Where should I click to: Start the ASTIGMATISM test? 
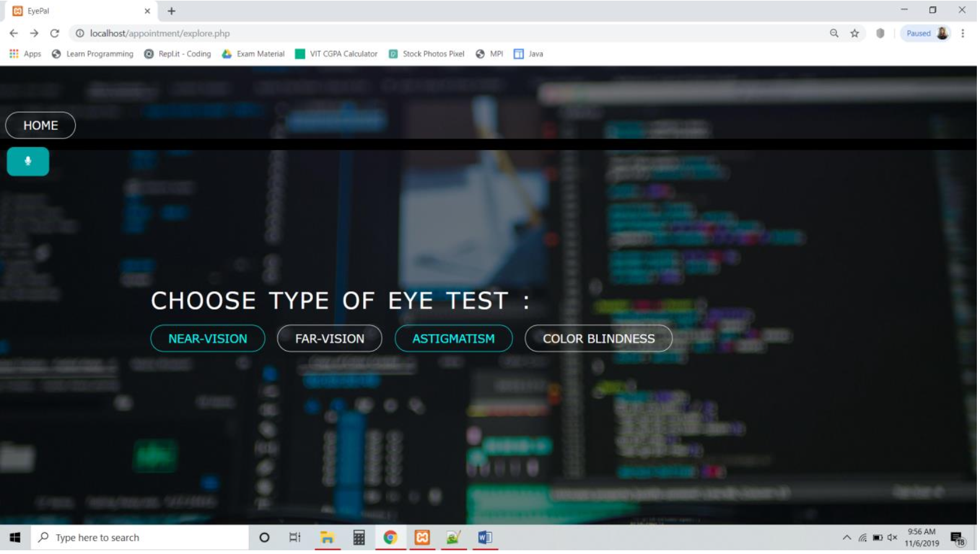click(455, 340)
